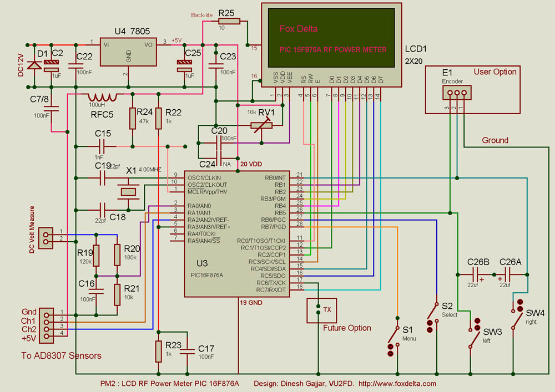
Task: Select the R19 120k resistor
Action: [x=96, y=256]
